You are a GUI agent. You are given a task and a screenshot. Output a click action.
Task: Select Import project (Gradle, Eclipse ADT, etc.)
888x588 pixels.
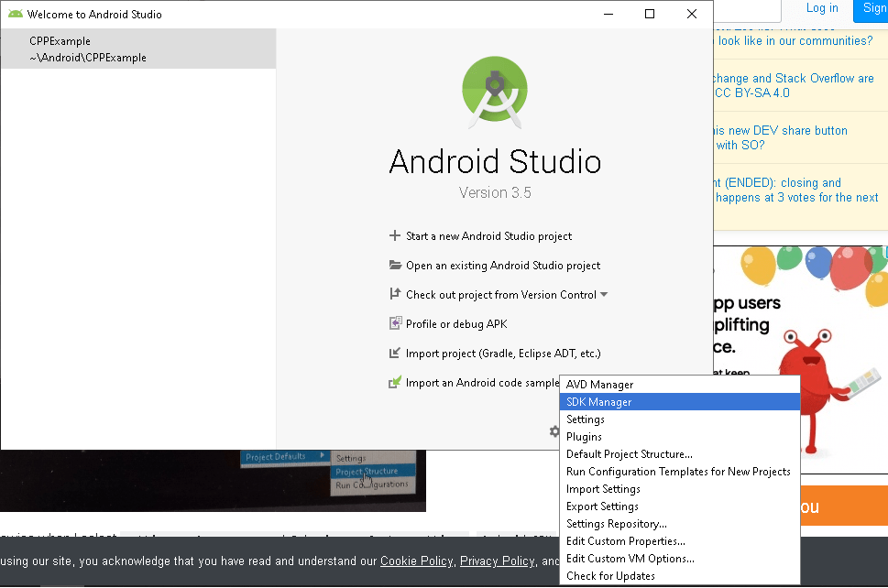pos(503,354)
